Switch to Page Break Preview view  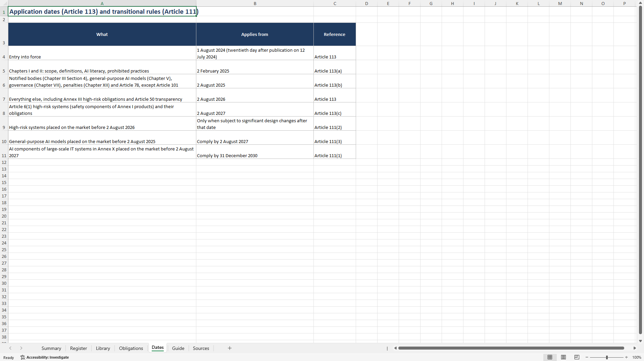click(x=577, y=357)
